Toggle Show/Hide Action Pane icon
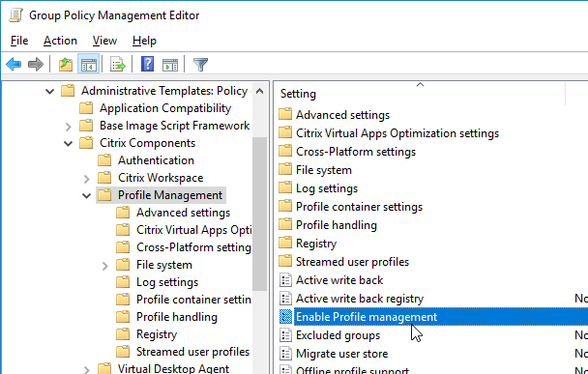The height and width of the screenshot is (374, 588). click(x=170, y=65)
